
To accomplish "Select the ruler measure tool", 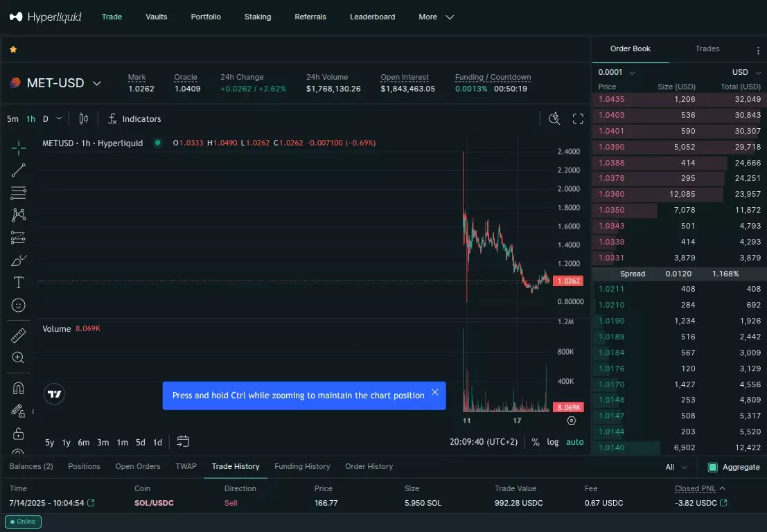I will (19, 336).
